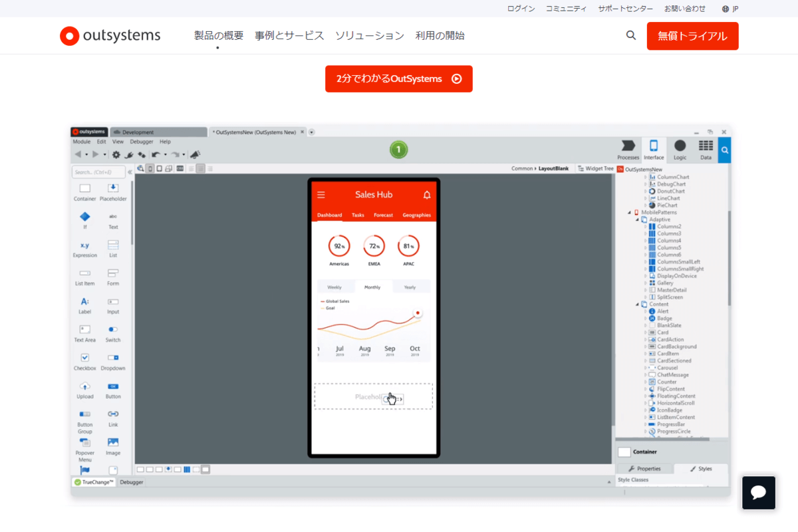Open the ログイン link
Screen dimensions: 798x532
click(x=521, y=9)
